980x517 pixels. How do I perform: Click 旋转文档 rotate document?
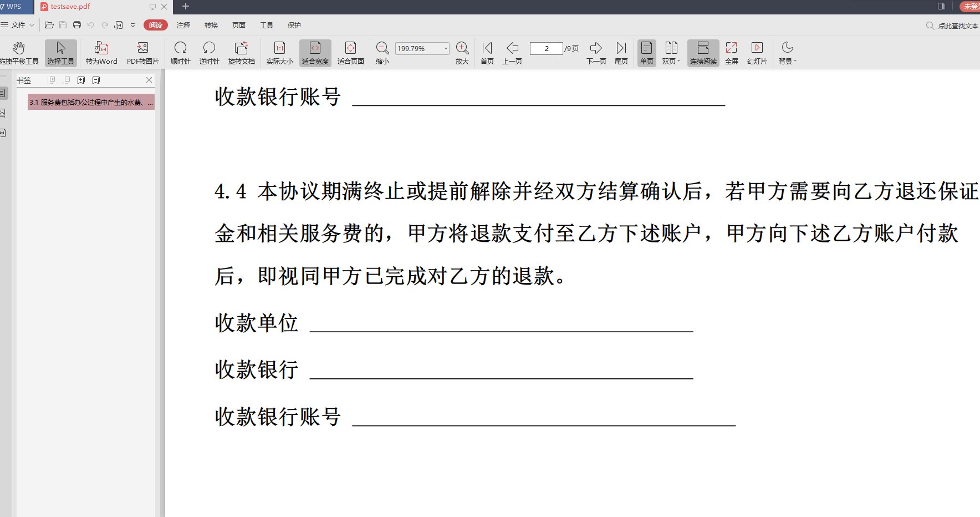tap(242, 53)
